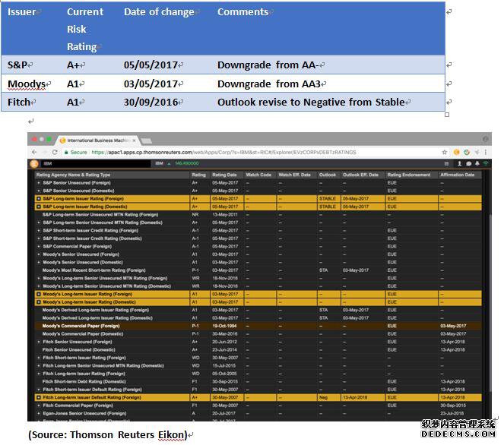
Task: Open the Eikon chat messages icon
Action: pyautogui.click(x=468, y=164)
